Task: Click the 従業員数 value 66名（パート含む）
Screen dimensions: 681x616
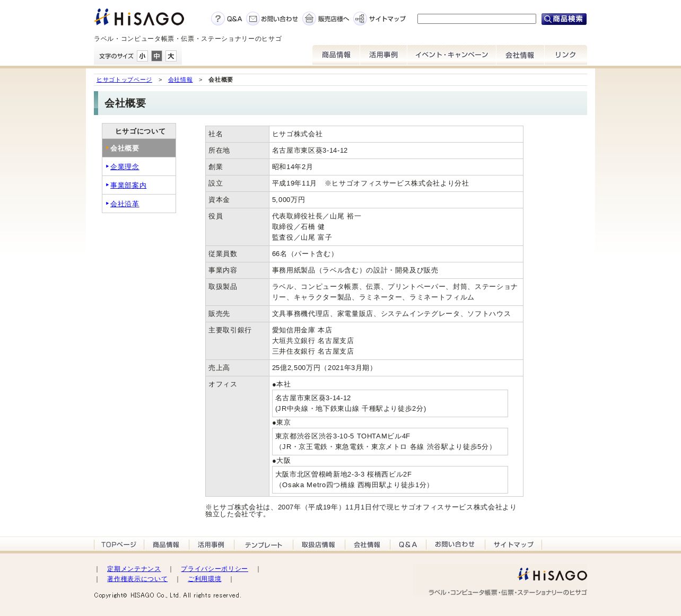Action: (305, 254)
